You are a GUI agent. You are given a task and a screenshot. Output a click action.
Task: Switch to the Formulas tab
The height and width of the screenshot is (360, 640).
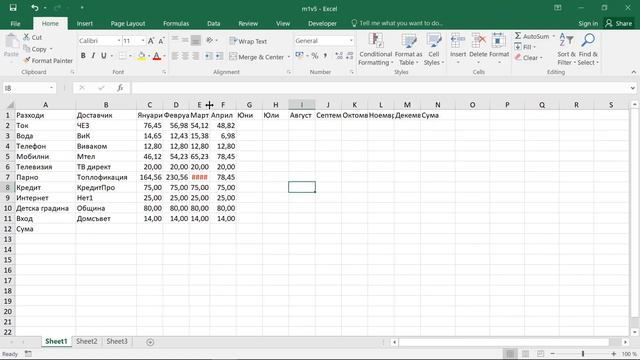pyautogui.click(x=176, y=23)
